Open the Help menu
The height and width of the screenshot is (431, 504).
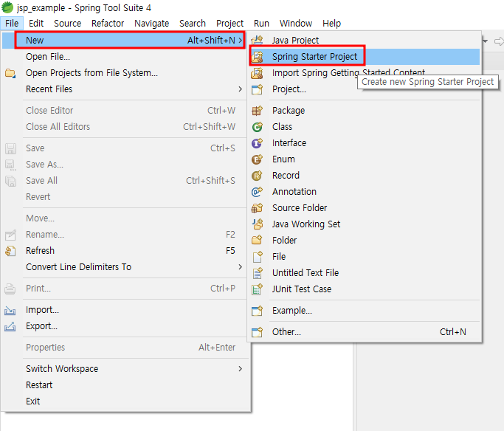pyautogui.click(x=332, y=23)
